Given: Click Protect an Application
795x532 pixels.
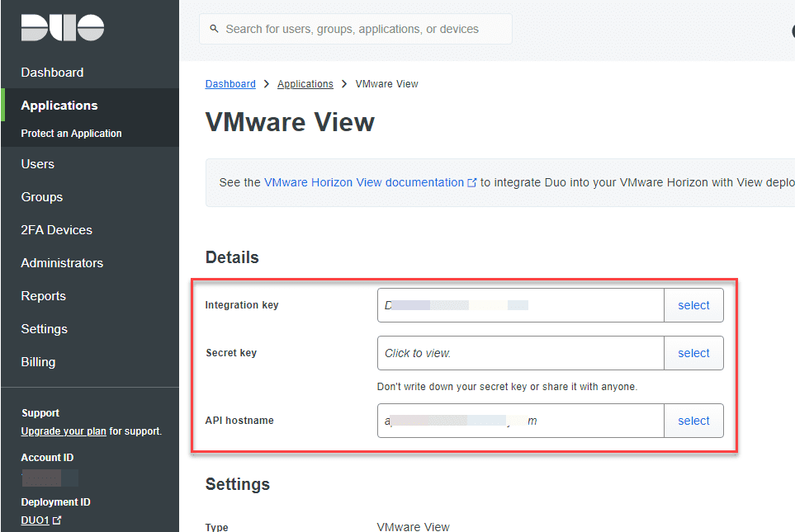Looking at the screenshot, I should point(71,133).
